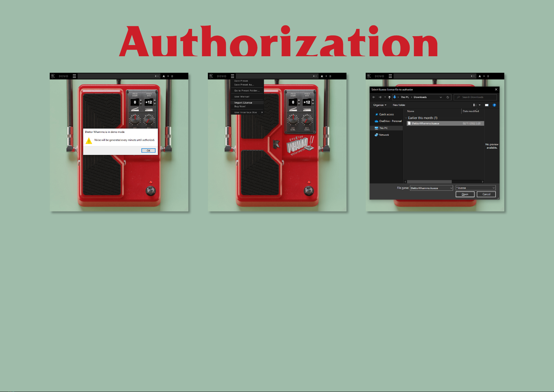Image resolution: width=554 pixels, height=392 pixels.
Task: Open the *.kuassa file type dropdown
Action: [x=475, y=188]
